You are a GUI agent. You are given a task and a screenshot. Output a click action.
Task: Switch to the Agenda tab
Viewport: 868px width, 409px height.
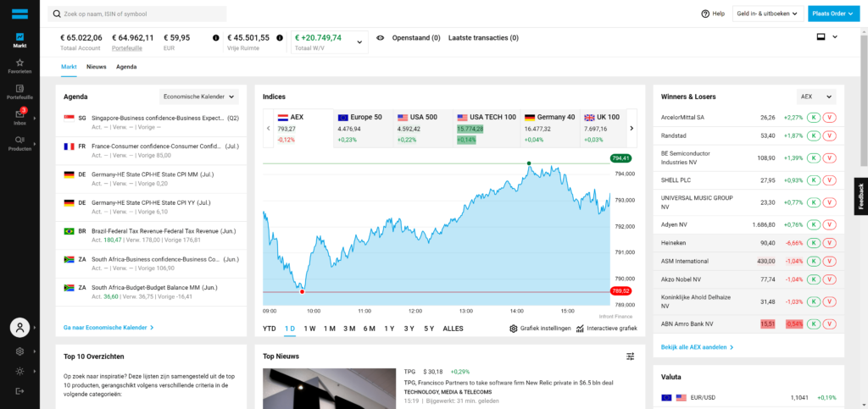click(126, 67)
